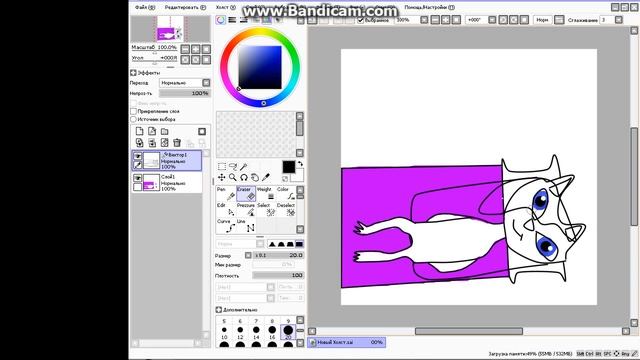Switch to the Новый Холст.sai document tab
Viewport: 640px width, 360px height.
click(346, 342)
